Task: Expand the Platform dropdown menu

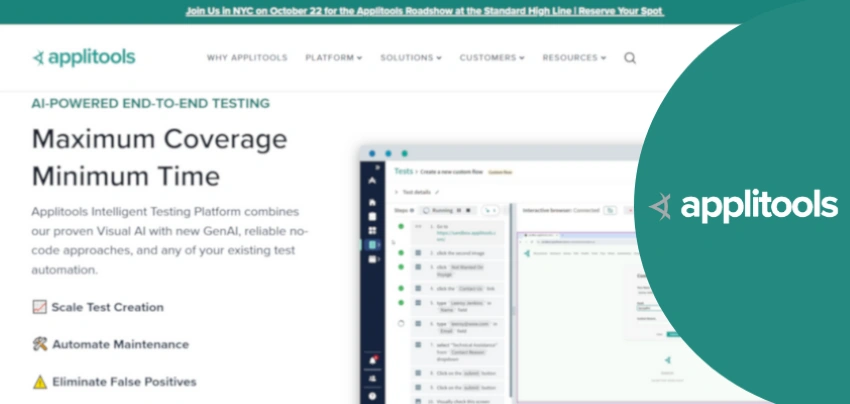Action: pyautogui.click(x=333, y=57)
